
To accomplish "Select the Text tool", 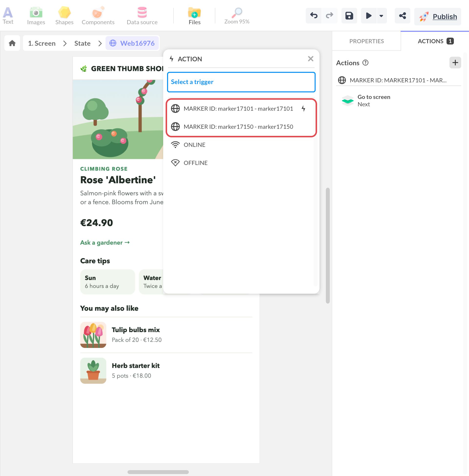I will click(x=8, y=16).
